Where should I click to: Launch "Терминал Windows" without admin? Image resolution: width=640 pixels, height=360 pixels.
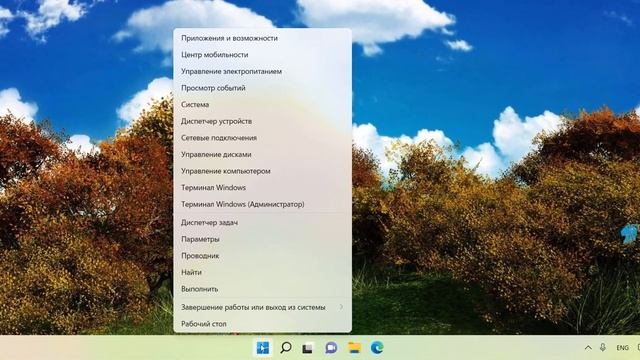click(x=262, y=188)
